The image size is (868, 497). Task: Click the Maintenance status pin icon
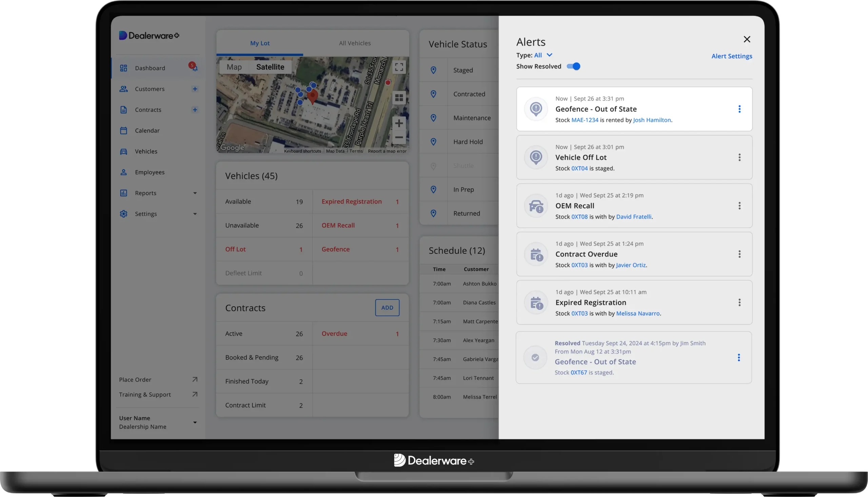coord(433,118)
